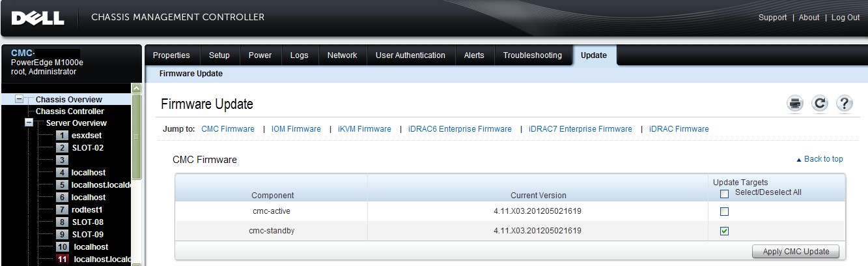Click the cmc-active component cell
868x266 pixels.
pyautogui.click(x=273, y=212)
